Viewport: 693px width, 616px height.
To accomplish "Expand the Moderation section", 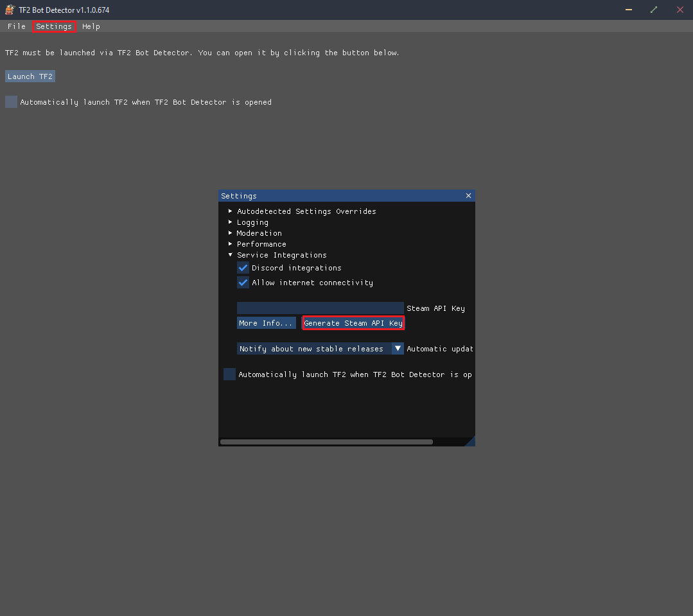I will [x=259, y=233].
